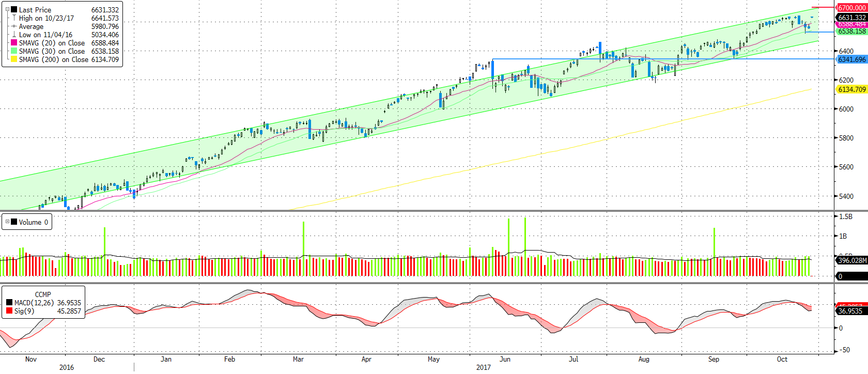Screen dimensions: 868x374
Task: Click the 6631.332 value in legend
Action: click(x=105, y=10)
